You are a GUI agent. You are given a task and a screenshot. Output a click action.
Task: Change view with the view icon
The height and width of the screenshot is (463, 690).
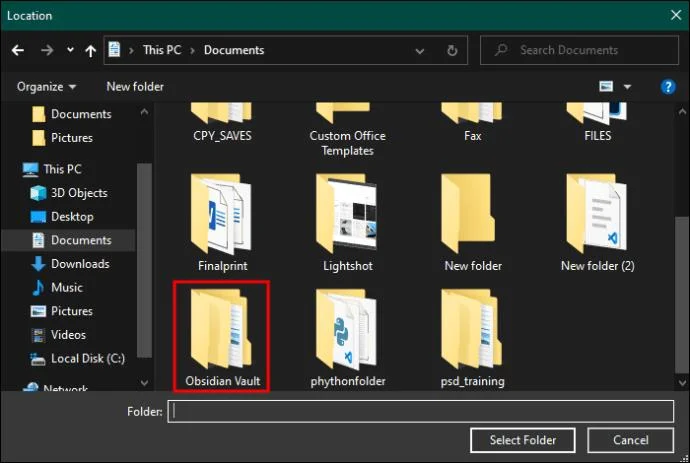[x=606, y=86]
